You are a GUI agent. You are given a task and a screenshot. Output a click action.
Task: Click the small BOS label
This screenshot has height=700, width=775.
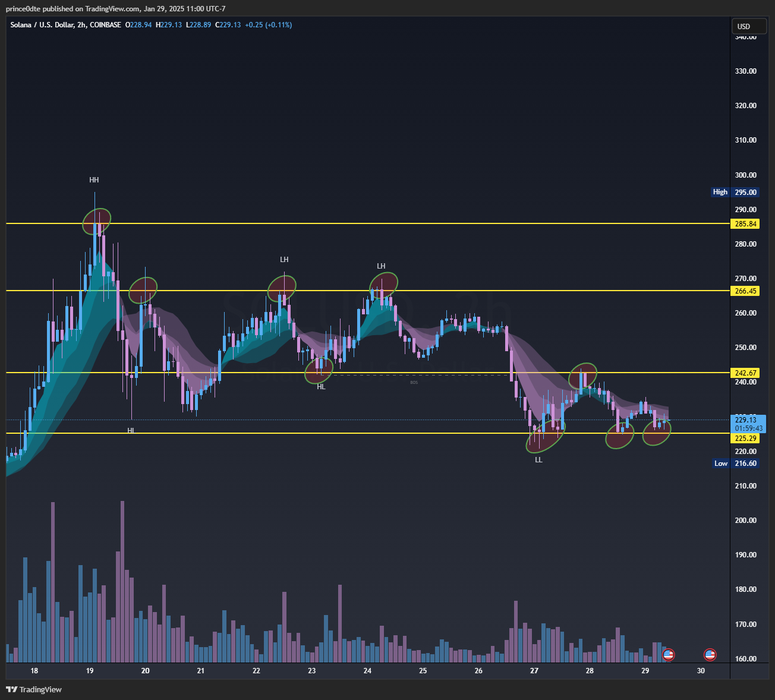[414, 382]
